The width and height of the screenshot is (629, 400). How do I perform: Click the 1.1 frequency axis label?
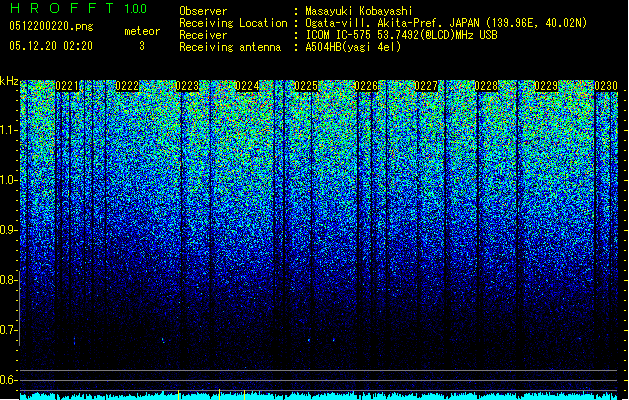tap(8, 130)
